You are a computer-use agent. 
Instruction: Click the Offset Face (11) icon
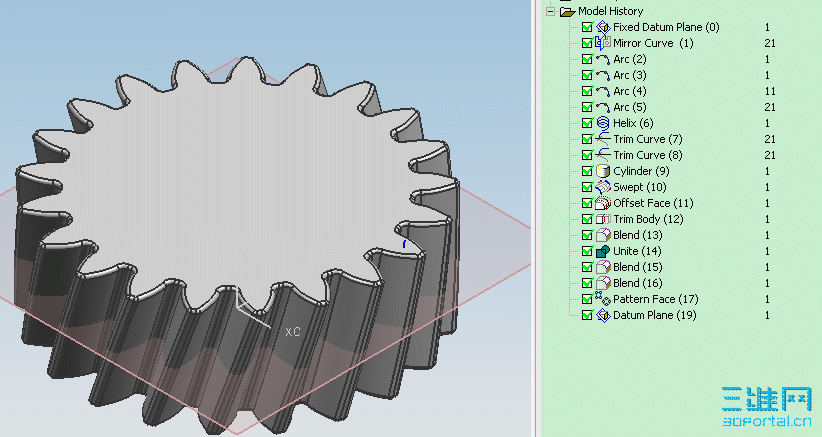603,203
